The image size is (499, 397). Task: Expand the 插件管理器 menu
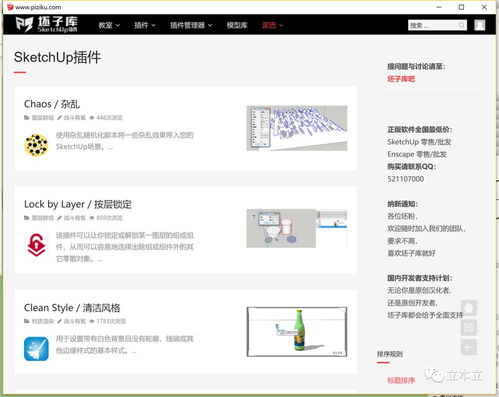[191, 25]
